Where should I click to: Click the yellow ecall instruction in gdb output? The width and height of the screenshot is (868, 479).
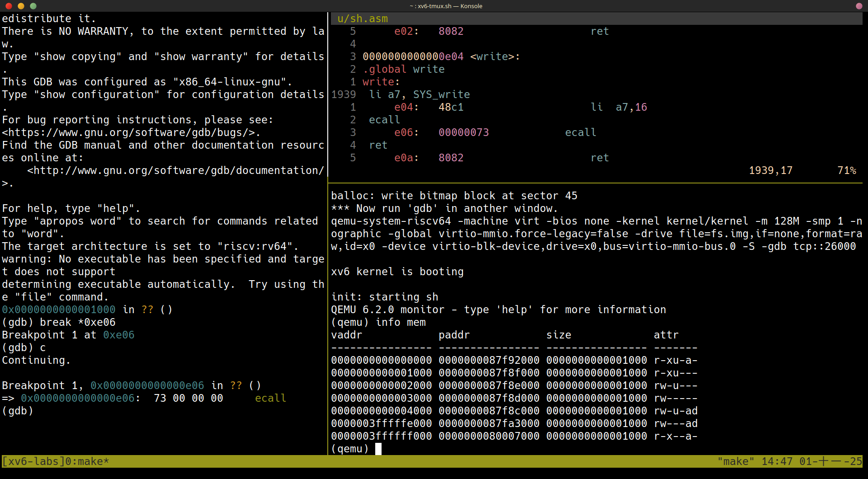click(x=270, y=398)
